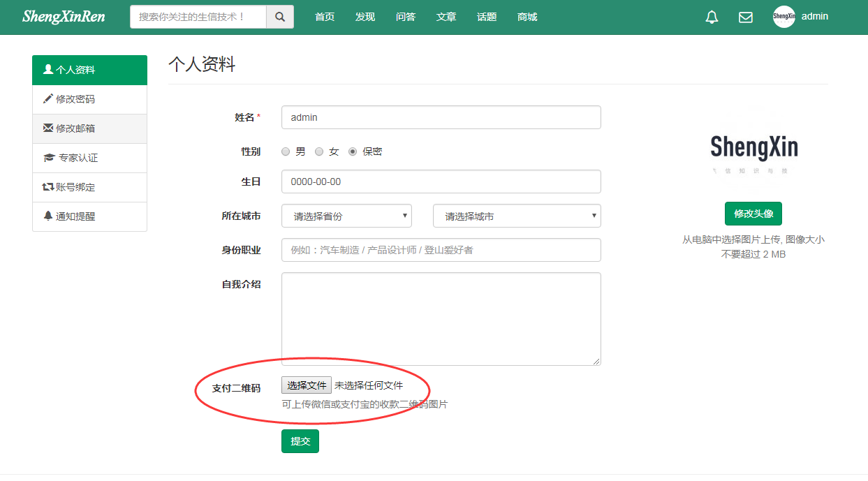Click 选择文件 to upload payment QR code
This screenshot has width=868, height=481.
307,385
